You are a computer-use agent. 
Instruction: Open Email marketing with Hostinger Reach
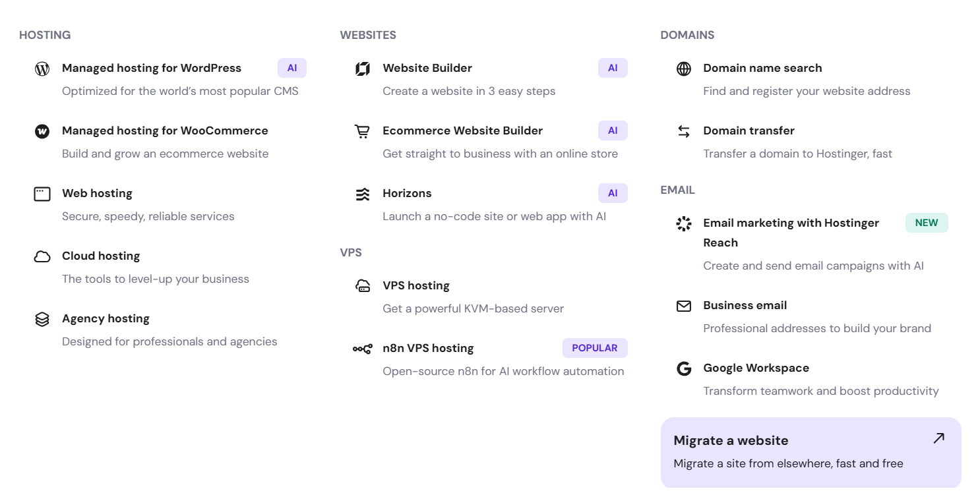click(791, 223)
